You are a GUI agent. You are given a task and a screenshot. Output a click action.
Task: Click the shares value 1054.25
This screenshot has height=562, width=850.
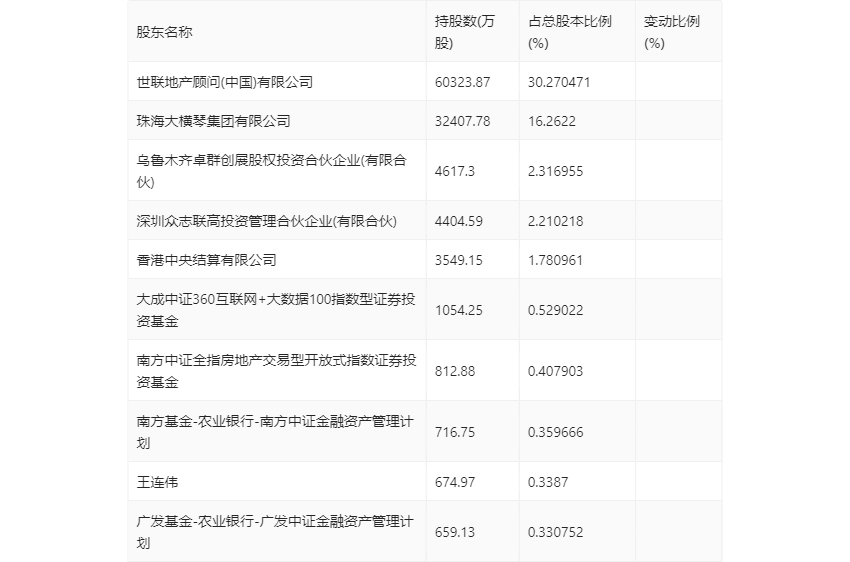tap(459, 310)
